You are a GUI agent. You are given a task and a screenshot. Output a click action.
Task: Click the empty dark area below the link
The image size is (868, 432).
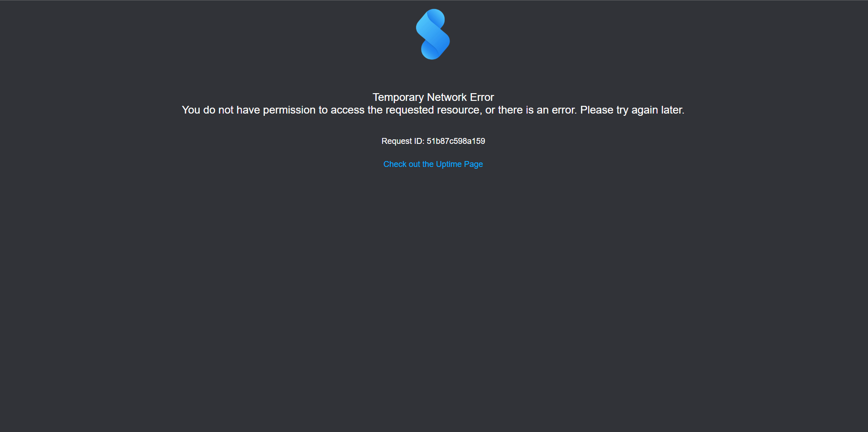(433, 294)
